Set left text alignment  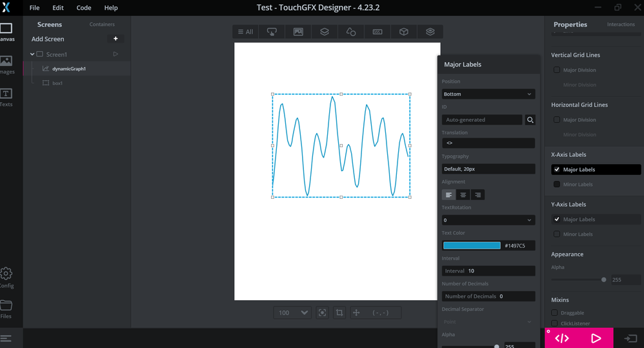pos(448,195)
